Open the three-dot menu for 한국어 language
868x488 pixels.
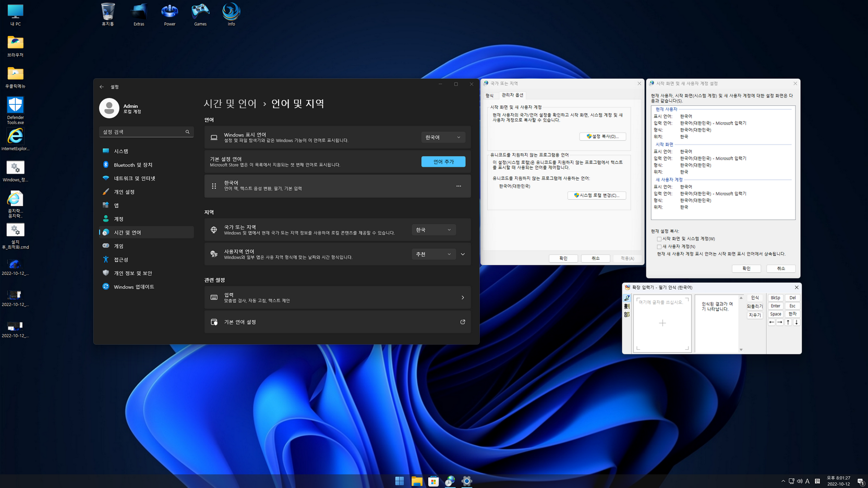click(x=459, y=186)
